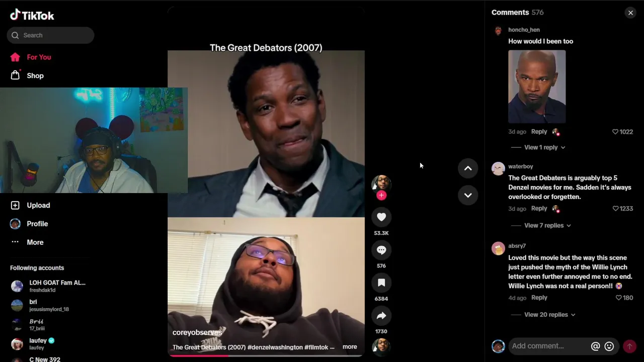Click the #denzelwashington hashtag
This screenshot has width=644, height=362.
tap(275, 347)
